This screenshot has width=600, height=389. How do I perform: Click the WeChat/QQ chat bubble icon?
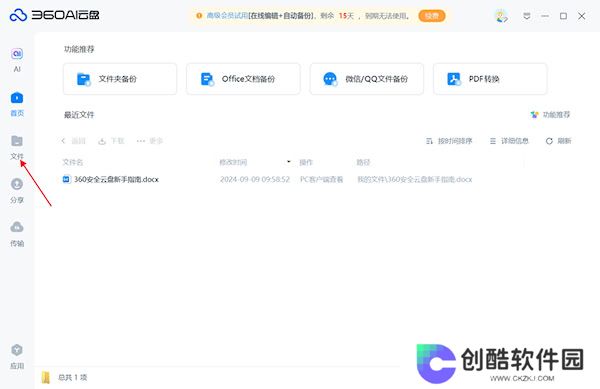point(330,79)
